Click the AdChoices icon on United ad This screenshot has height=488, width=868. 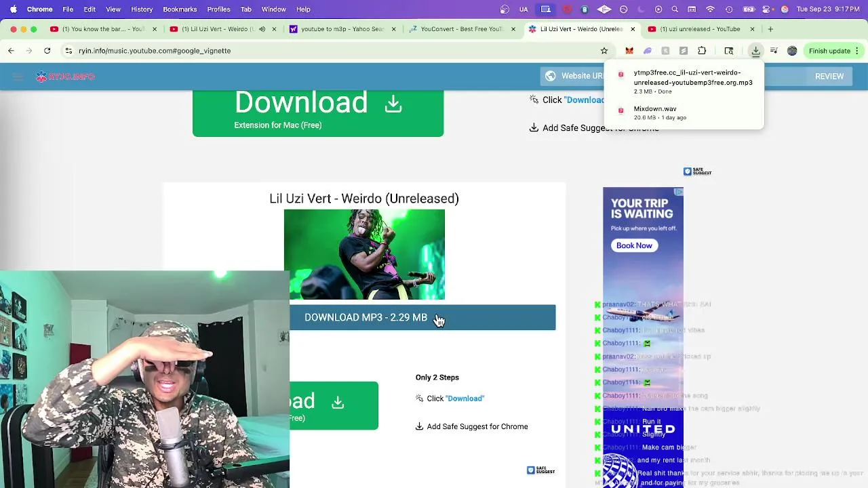pyautogui.click(x=679, y=192)
